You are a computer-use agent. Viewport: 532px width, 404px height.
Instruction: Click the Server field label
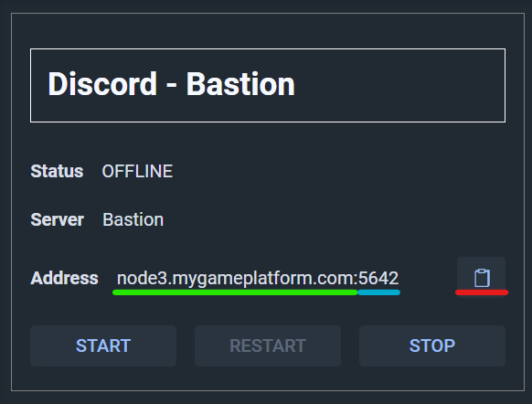click(57, 219)
